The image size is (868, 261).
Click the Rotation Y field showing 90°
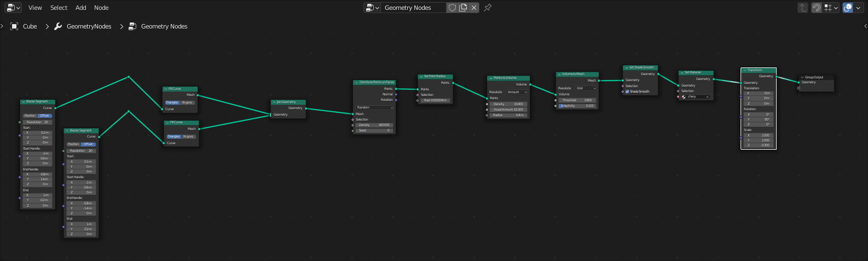[x=759, y=119]
